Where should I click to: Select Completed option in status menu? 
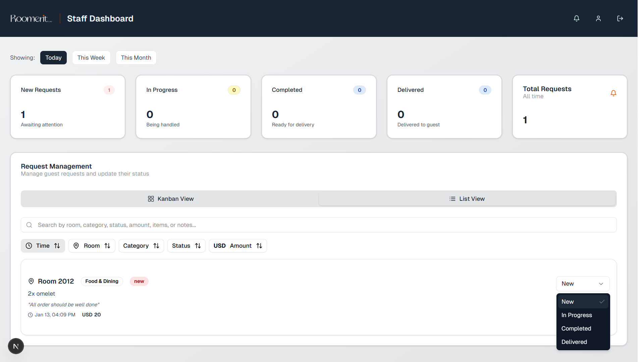(576, 328)
